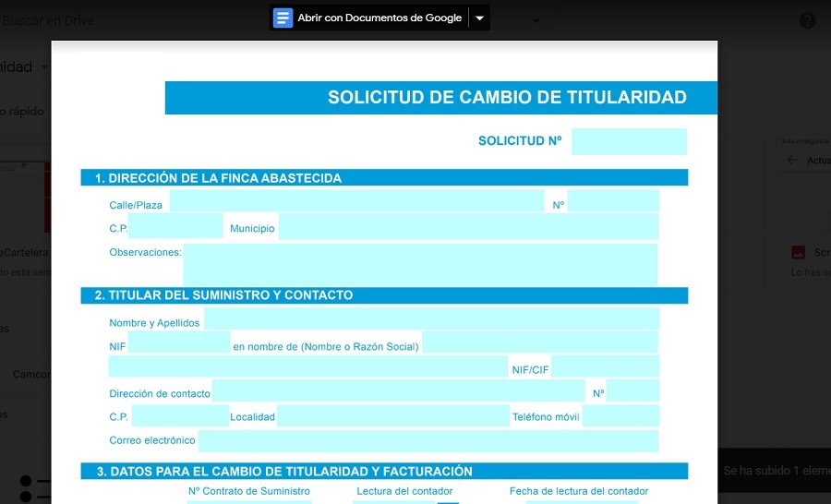This screenshot has width=831, height=504.
Task: Click into the Observaciones text area
Action: 419,264
